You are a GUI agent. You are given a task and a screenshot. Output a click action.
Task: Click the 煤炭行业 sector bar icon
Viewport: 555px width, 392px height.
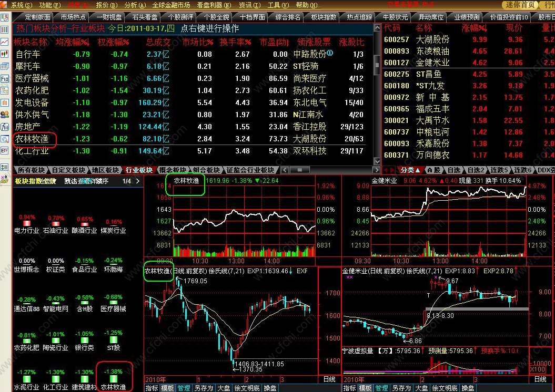coord(113,225)
